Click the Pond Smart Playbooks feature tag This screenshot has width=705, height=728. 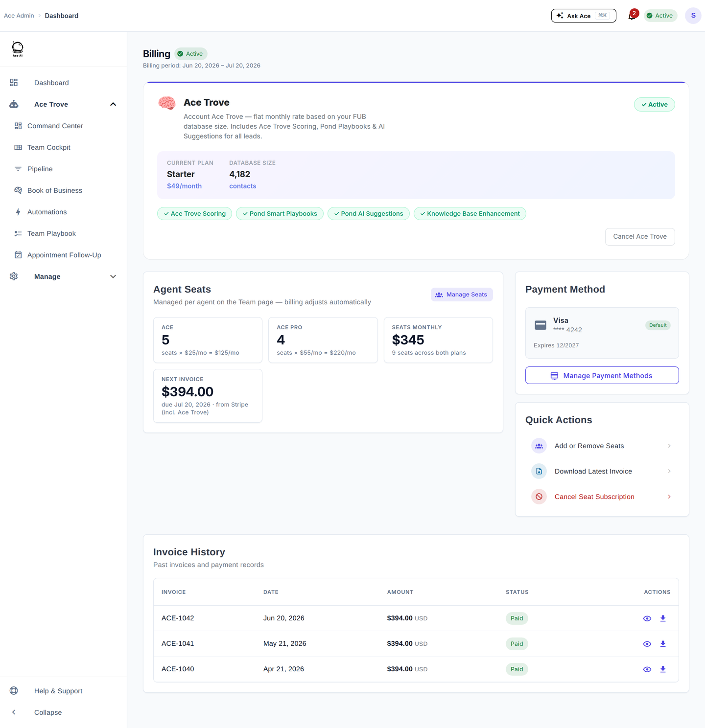click(x=280, y=214)
